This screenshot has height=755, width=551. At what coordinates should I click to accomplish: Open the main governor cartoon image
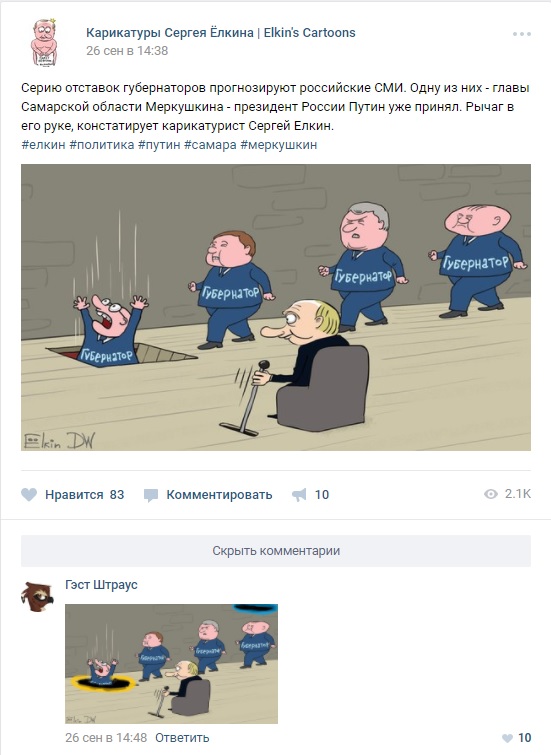[x=276, y=308]
